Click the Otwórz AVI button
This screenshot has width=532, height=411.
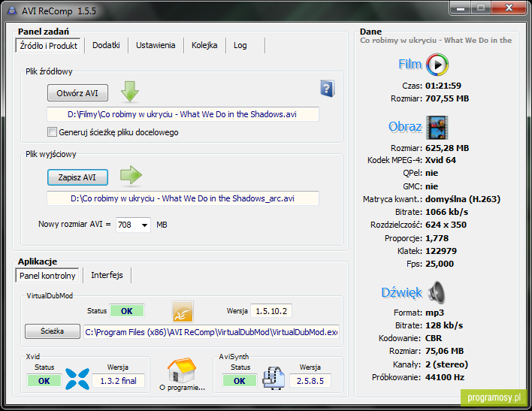(77, 93)
